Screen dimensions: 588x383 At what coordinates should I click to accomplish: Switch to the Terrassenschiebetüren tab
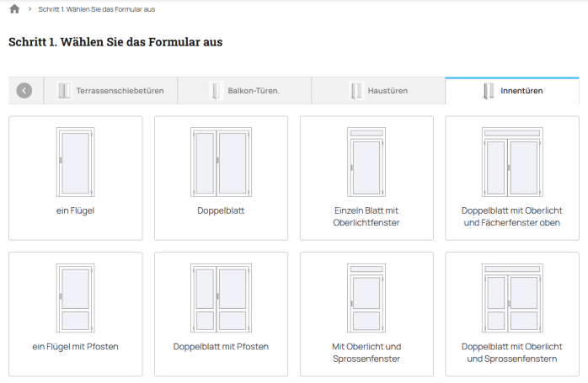110,91
